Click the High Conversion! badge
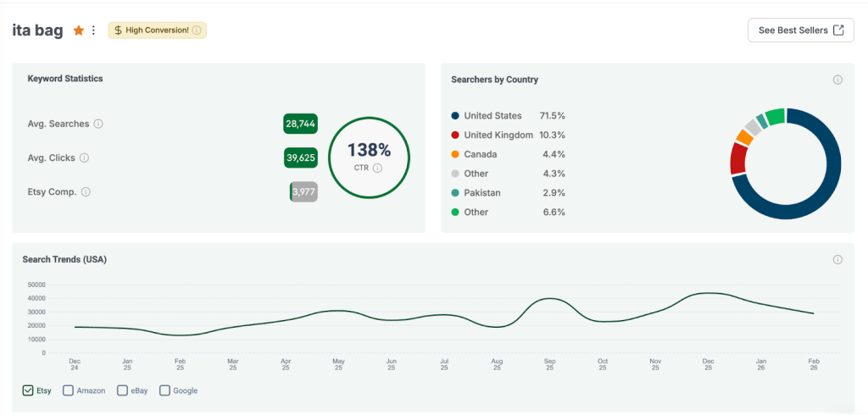Viewport: 868px width, 415px height. pos(157,30)
